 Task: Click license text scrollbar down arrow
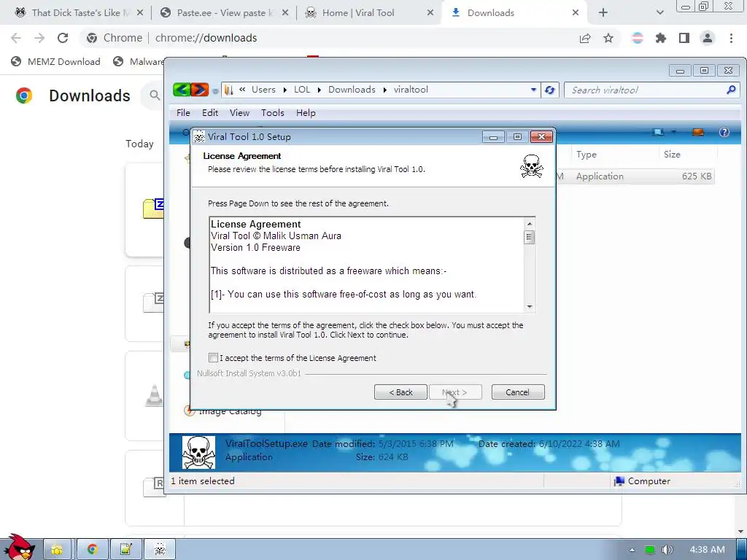tap(530, 307)
